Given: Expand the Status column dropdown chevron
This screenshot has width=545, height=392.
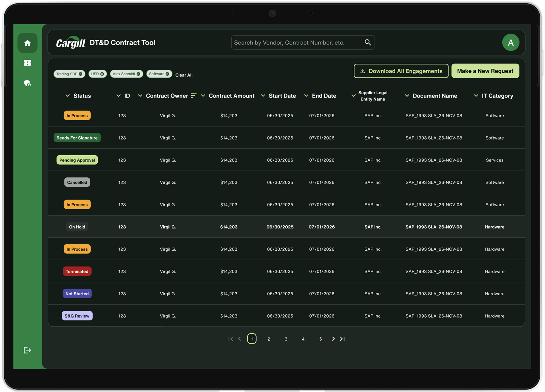Looking at the screenshot, I should (x=68, y=95).
